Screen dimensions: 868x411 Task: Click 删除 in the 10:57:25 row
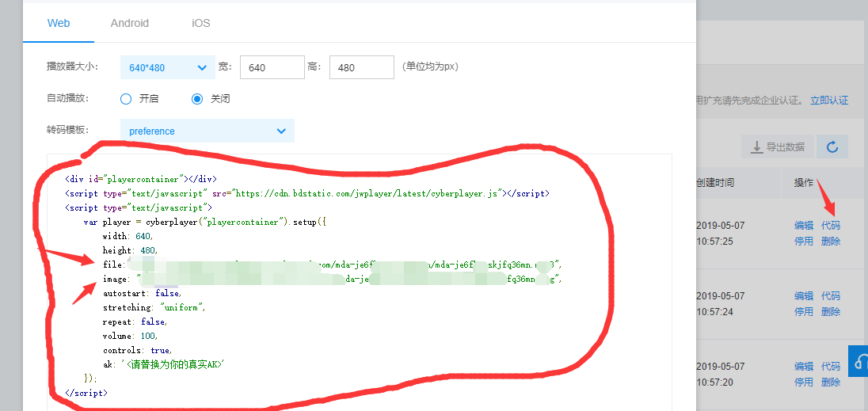click(830, 242)
